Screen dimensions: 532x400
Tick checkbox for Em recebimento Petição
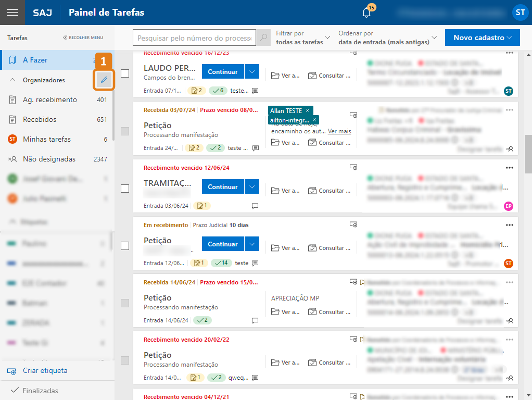click(x=125, y=246)
